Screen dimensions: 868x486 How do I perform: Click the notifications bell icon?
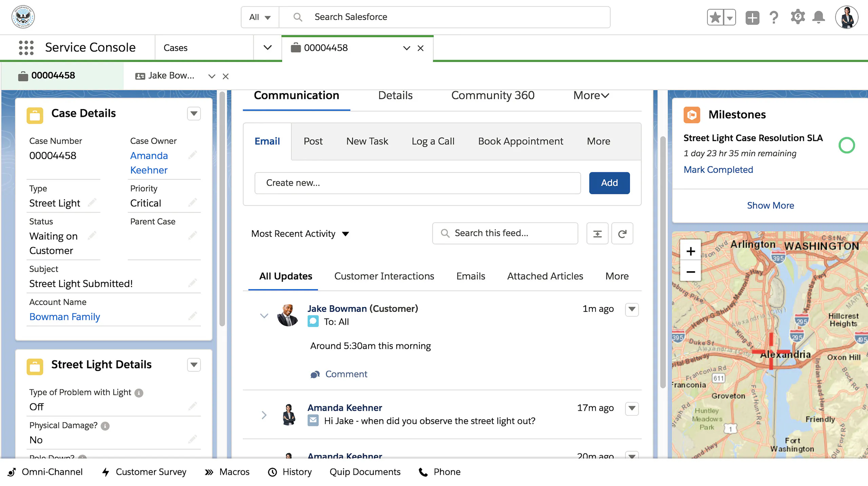coord(818,17)
